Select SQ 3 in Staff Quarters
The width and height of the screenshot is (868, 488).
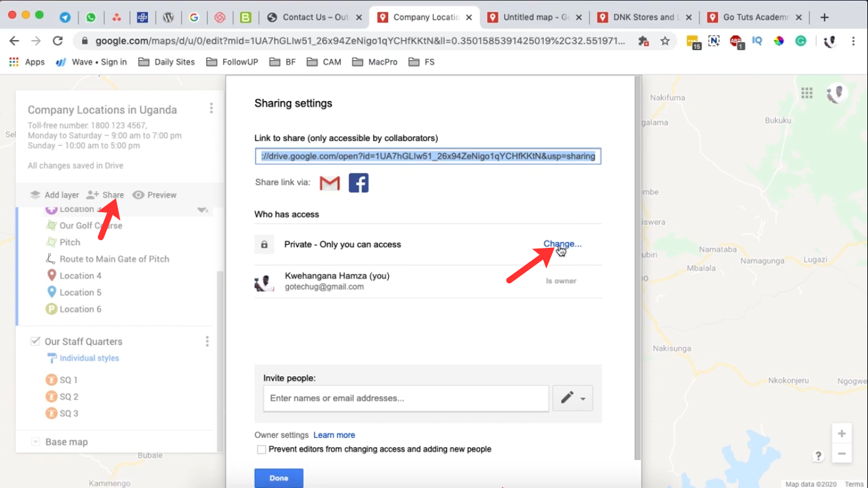[x=69, y=413]
